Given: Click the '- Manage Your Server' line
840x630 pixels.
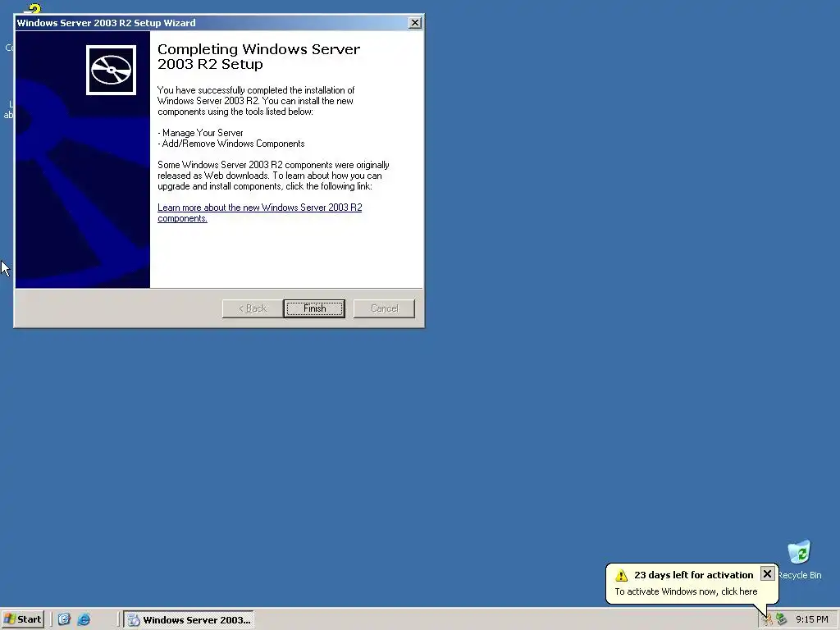Looking at the screenshot, I should point(200,133).
